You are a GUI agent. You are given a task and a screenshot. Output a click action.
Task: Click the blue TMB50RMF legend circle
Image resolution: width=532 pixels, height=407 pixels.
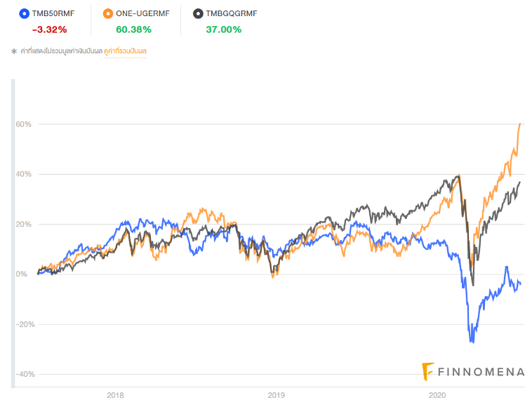coord(25,13)
